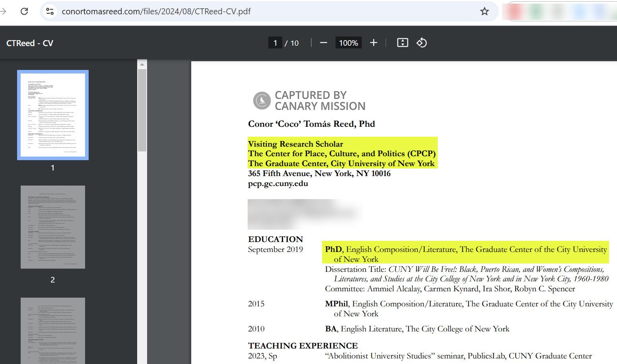This screenshot has height=364, width=617.
Task: Select the page 1 thumbnail
Action: pos(53,115)
